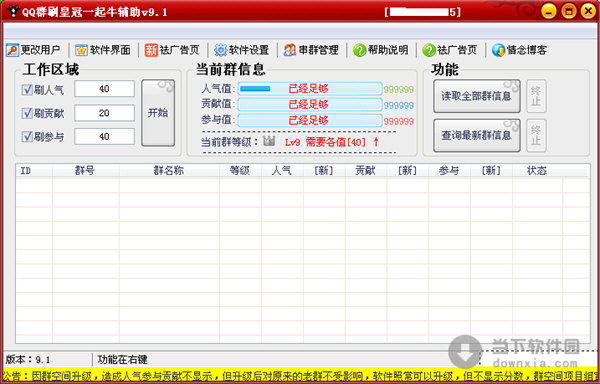Click 终止 beside 读取全部群信息
Screen dimensions: 600x384
coord(536,96)
